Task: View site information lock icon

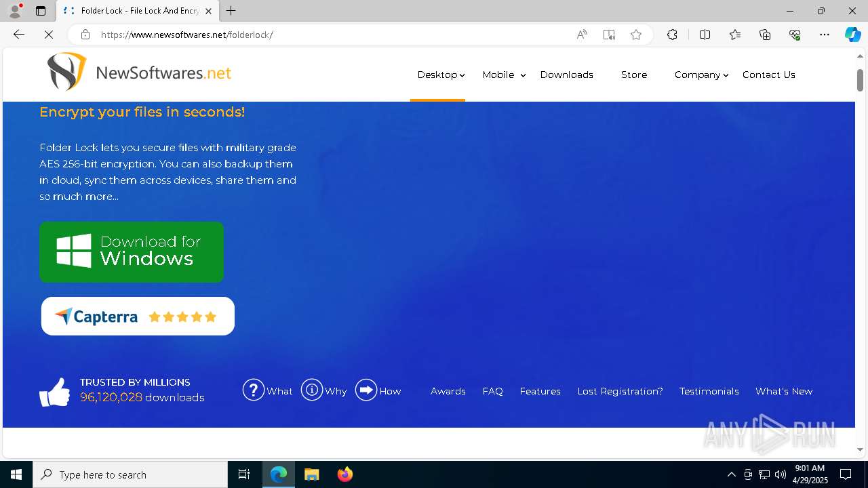Action: click(85, 35)
